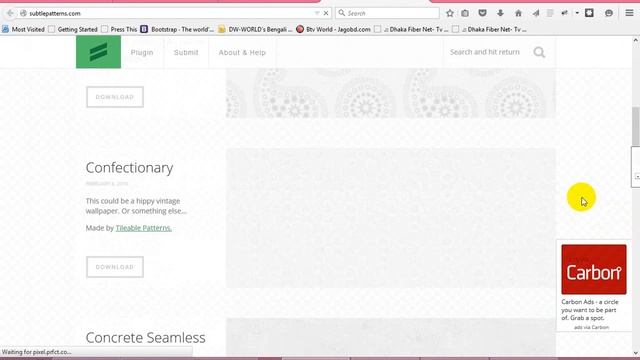Viewport: 640px width, 360px height.
Task: Open the Getting Started bookmark
Action: (x=73, y=29)
